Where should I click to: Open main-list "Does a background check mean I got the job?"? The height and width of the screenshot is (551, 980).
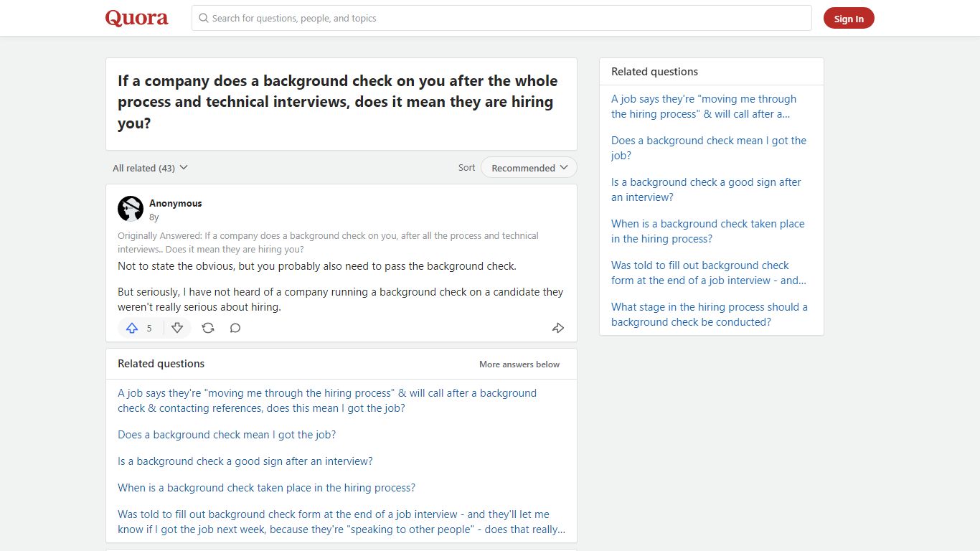point(227,435)
